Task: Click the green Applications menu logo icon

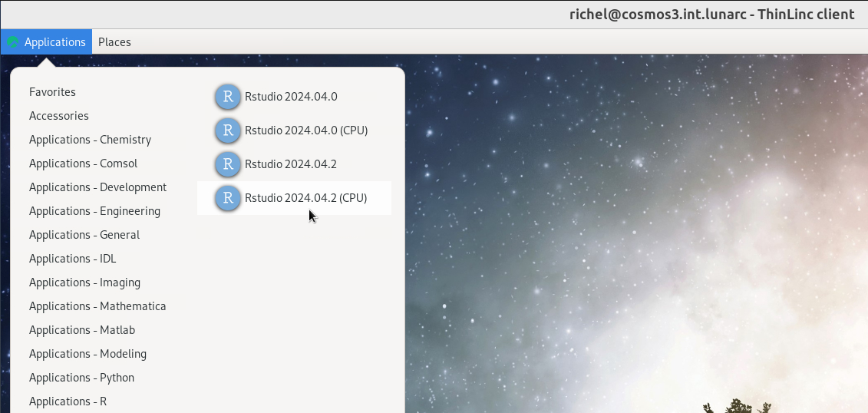Action: (13, 42)
